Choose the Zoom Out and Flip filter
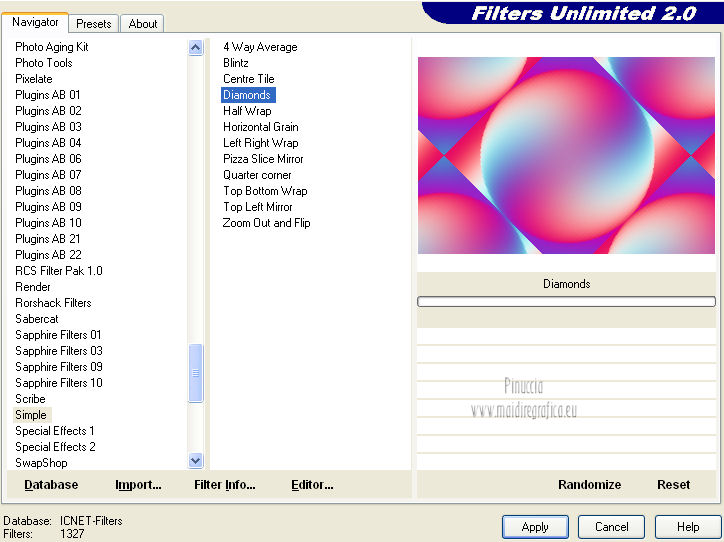Viewport: 724px width, 542px height. (x=266, y=223)
